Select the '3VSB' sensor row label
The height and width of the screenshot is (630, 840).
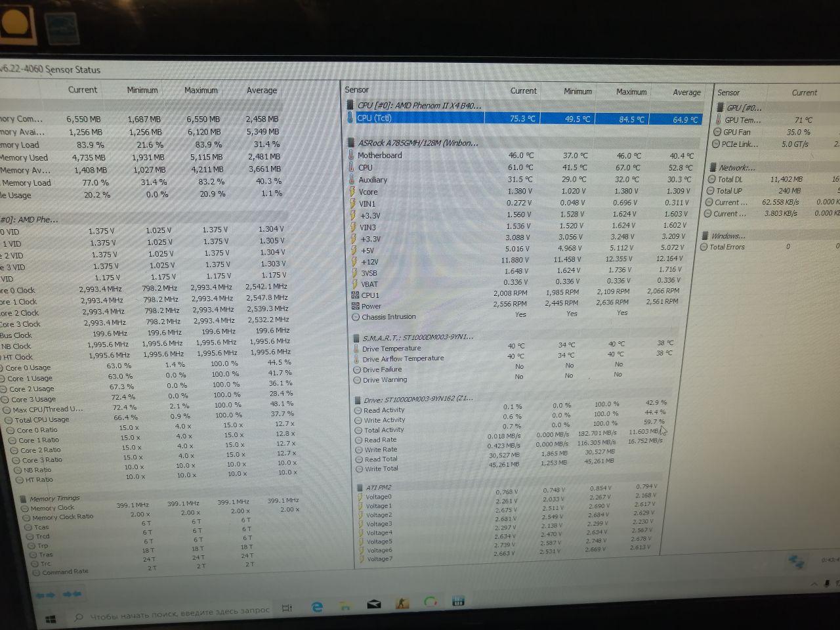pyautogui.click(x=369, y=273)
